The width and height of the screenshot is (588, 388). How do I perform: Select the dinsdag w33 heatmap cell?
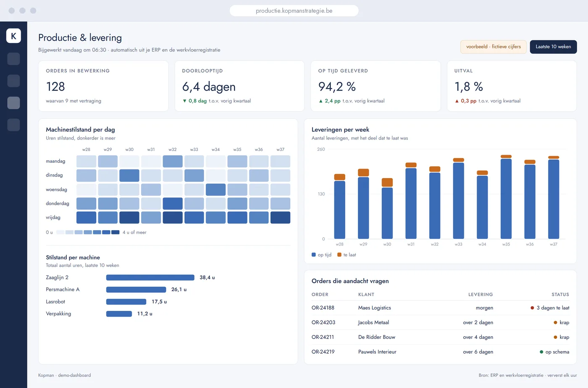pyautogui.click(x=194, y=175)
